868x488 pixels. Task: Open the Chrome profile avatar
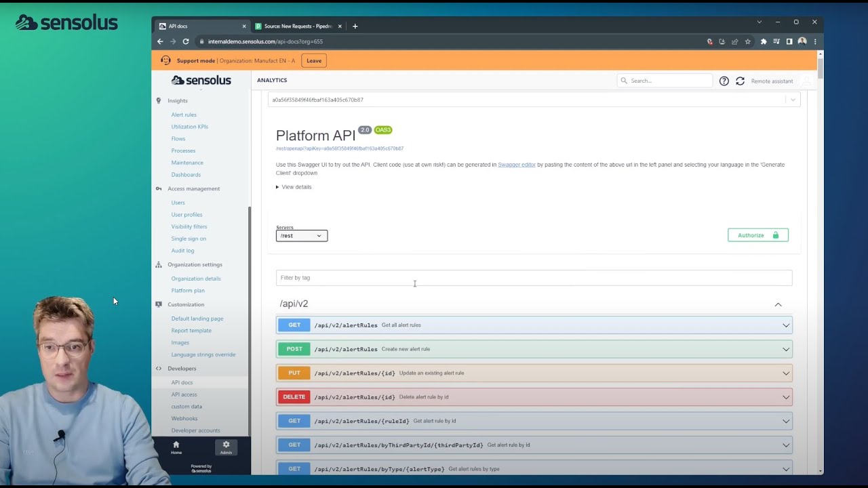click(802, 41)
